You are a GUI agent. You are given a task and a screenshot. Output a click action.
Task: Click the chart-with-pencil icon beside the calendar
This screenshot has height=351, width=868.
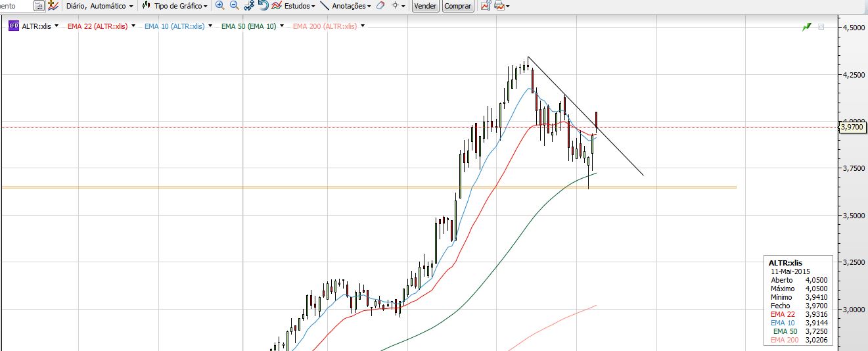(53, 6)
